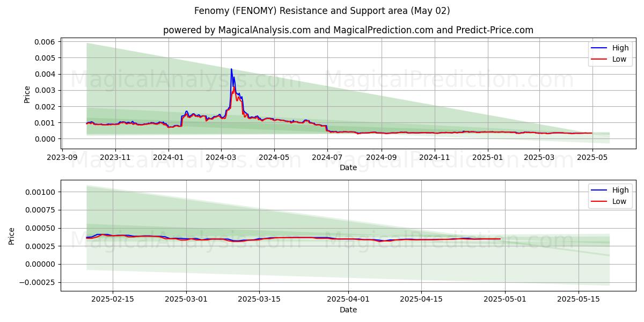Click the '2024-01' x-axis tick label

[169, 157]
